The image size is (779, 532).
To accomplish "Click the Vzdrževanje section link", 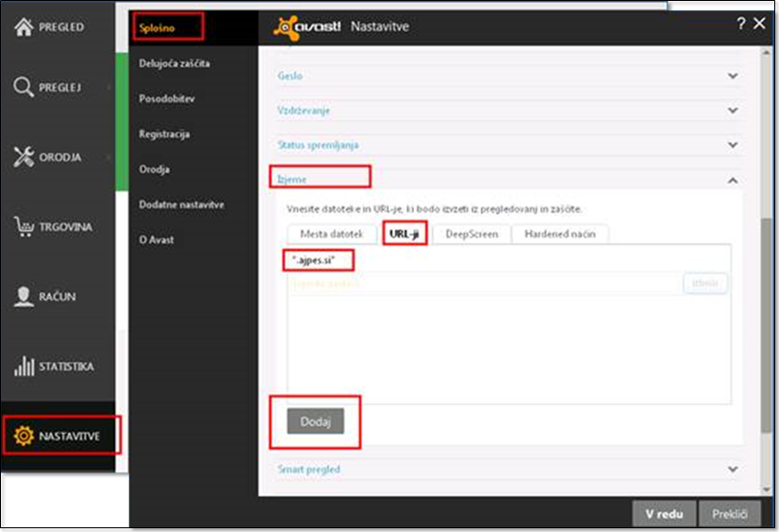I will click(304, 110).
